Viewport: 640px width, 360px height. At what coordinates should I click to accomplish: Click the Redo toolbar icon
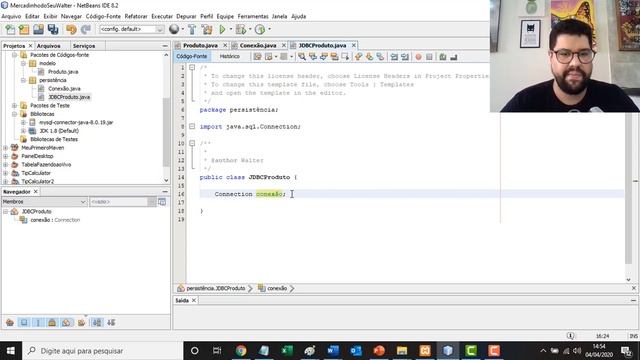[86, 29]
